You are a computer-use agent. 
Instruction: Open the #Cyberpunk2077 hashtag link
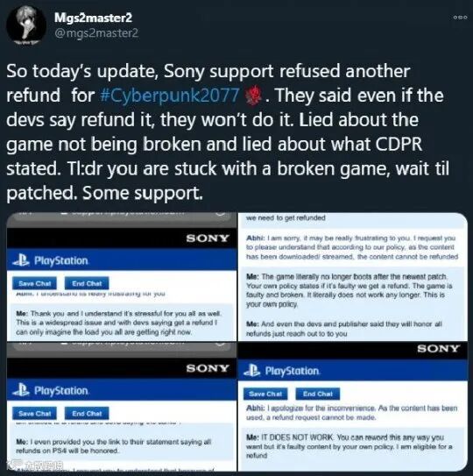170,96
